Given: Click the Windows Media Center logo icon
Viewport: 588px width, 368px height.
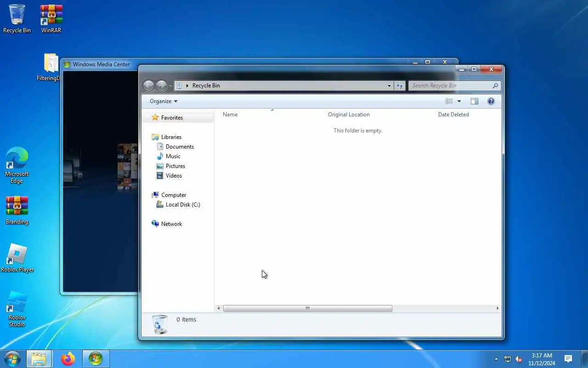Looking at the screenshot, I should pos(67,64).
